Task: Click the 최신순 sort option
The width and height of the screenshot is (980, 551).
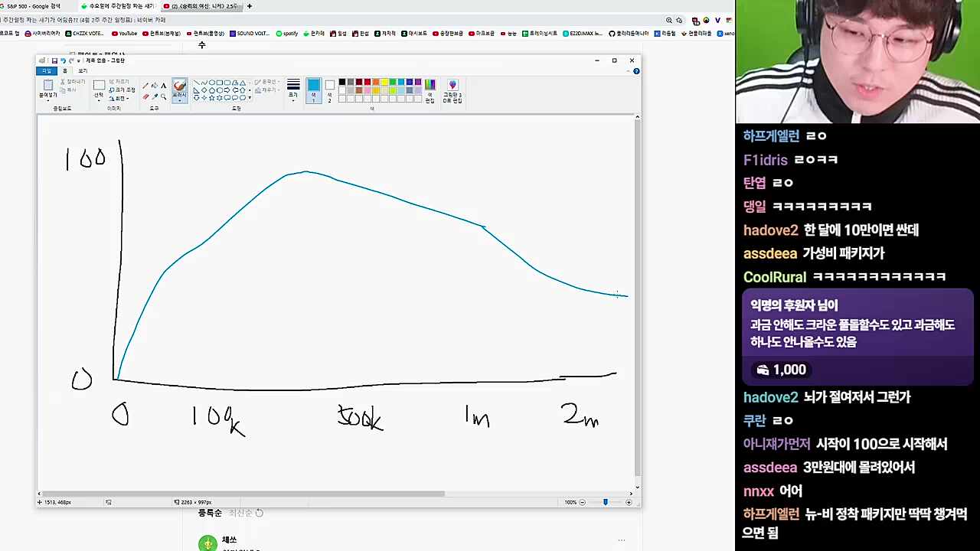Action: point(240,513)
